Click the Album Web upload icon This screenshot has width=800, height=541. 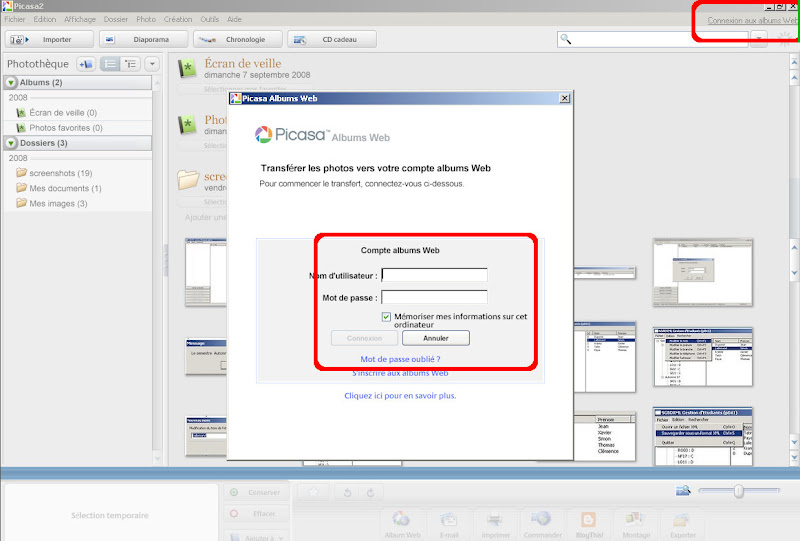click(x=402, y=524)
